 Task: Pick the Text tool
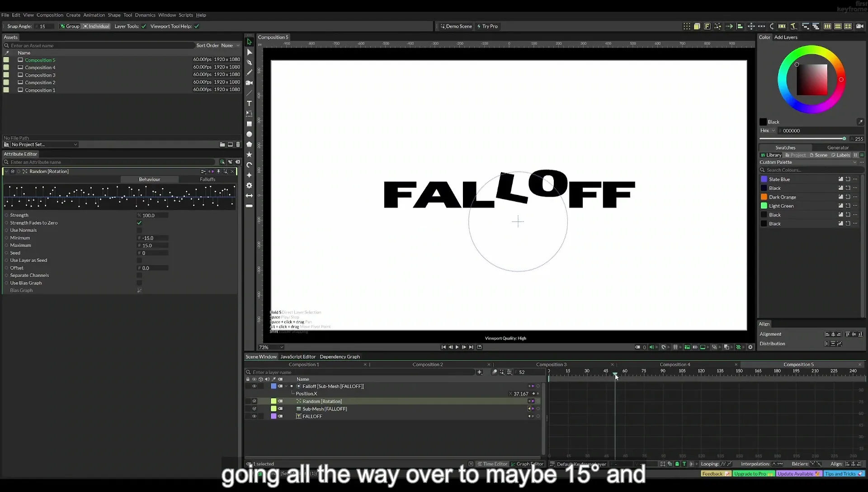(x=249, y=104)
